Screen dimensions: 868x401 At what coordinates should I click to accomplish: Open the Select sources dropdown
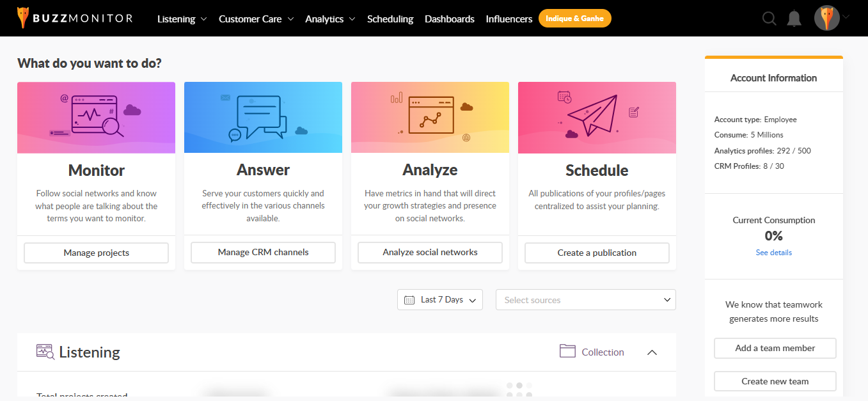(x=585, y=299)
